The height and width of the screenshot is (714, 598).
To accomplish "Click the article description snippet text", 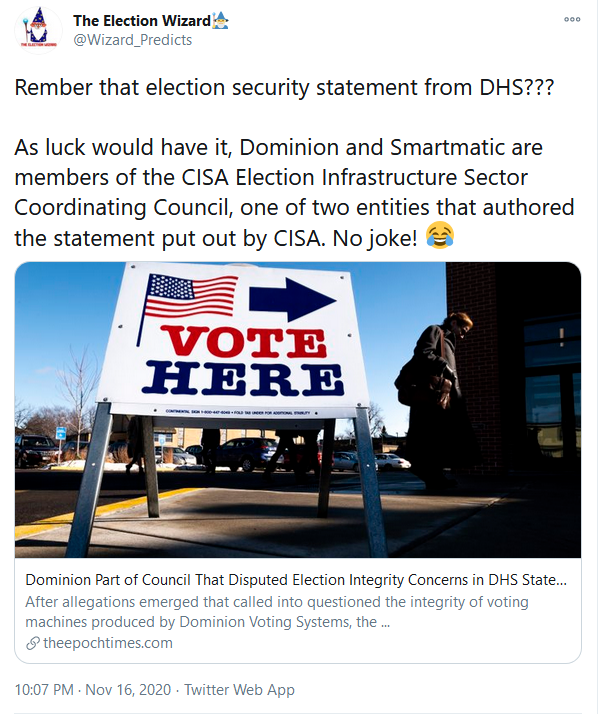I will click(277, 612).
